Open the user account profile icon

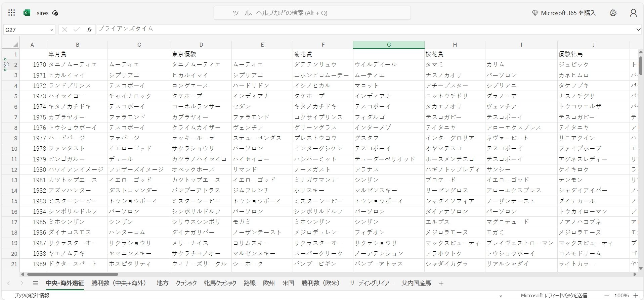coord(633,13)
